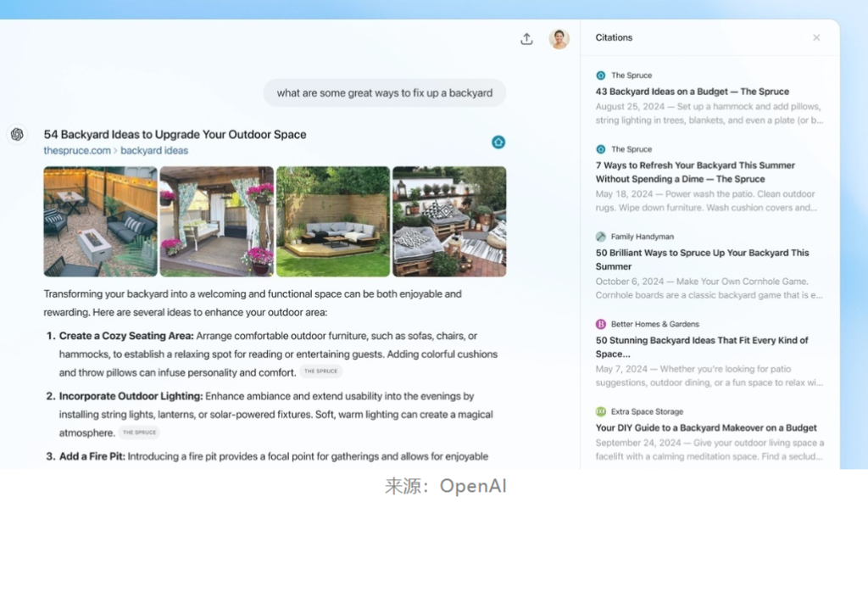Click 'Incorporate Outdoor Lighting:' heading
The image size is (868, 603).
click(x=131, y=396)
